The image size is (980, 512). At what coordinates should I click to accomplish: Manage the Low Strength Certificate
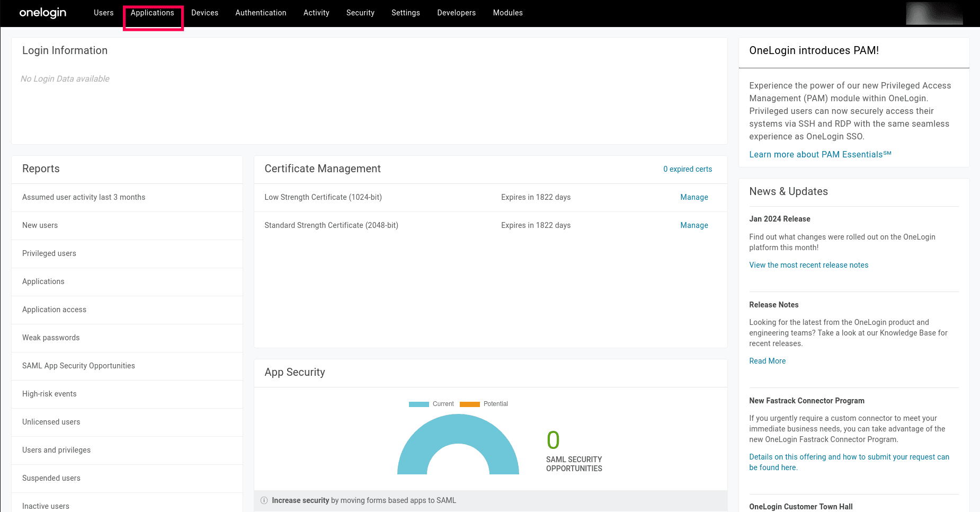pos(694,197)
